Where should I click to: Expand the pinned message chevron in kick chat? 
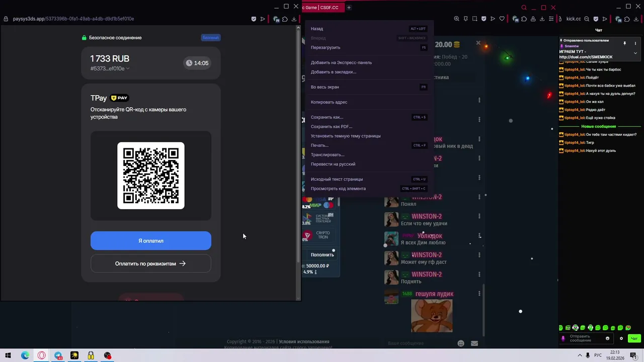[635, 53]
